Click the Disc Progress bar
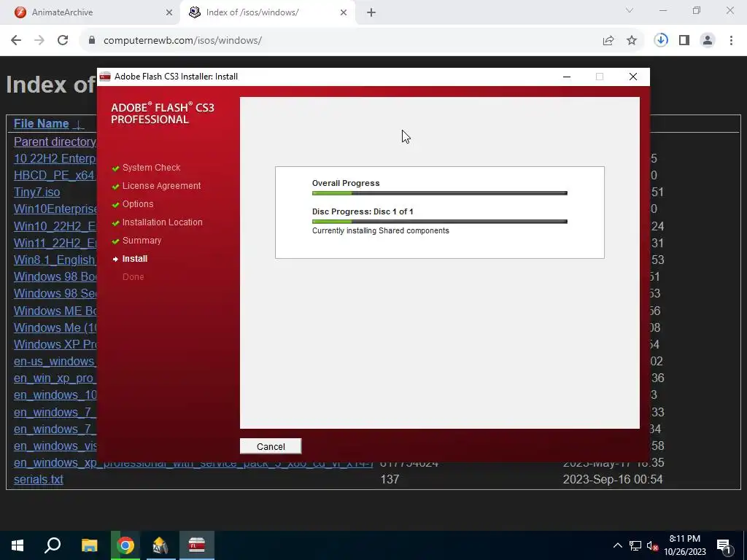The image size is (747, 560). click(439, 222)
